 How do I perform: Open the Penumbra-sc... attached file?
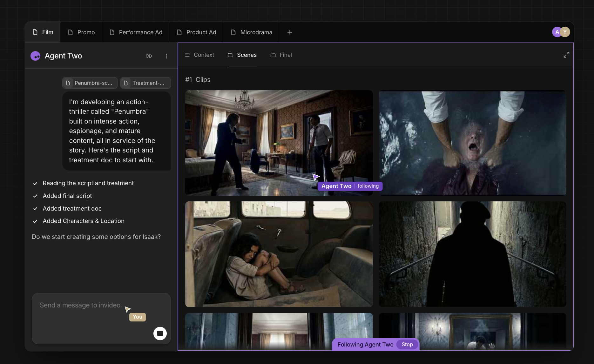(90, 83)
